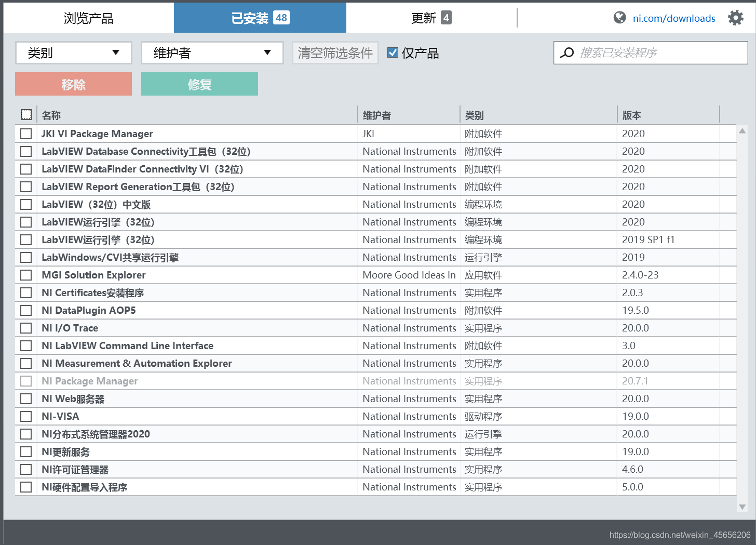Select the NI Certificates安装程序 row name
This screenshot has width=756, height=545.
point(93,293)
